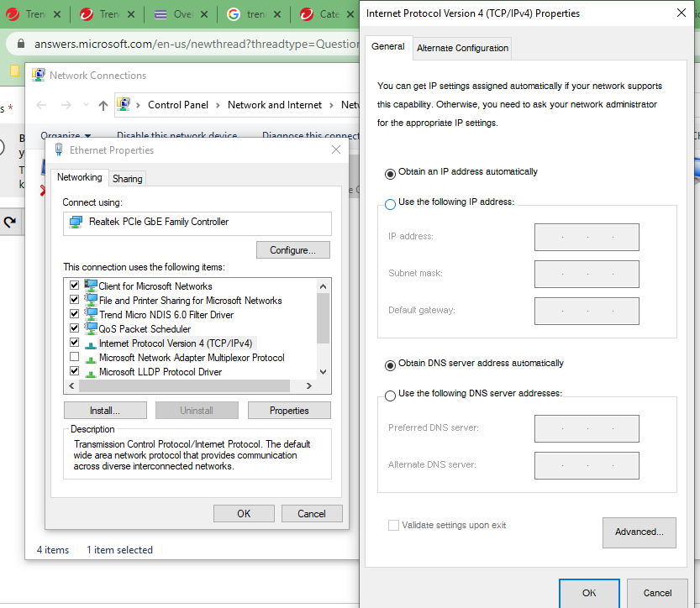700x608 pixels.
Task: Click the site lock icon in address bar
Action: pos(20,44)
